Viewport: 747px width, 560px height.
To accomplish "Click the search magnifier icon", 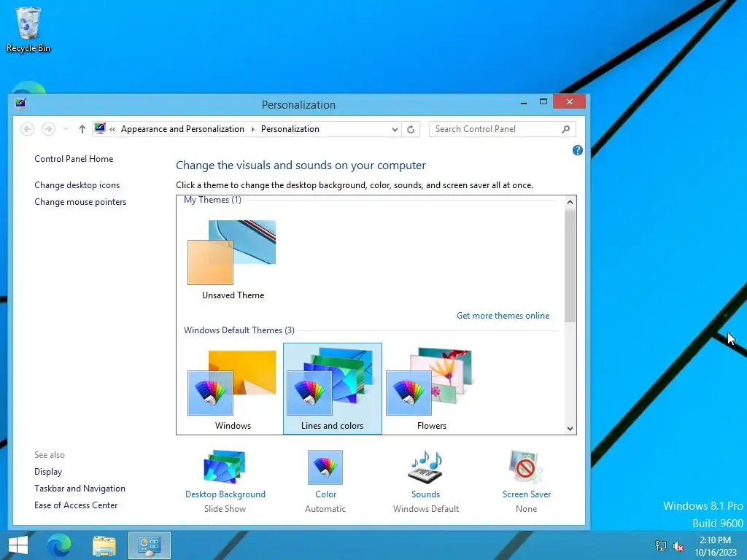I will click(x=565, y=129).
